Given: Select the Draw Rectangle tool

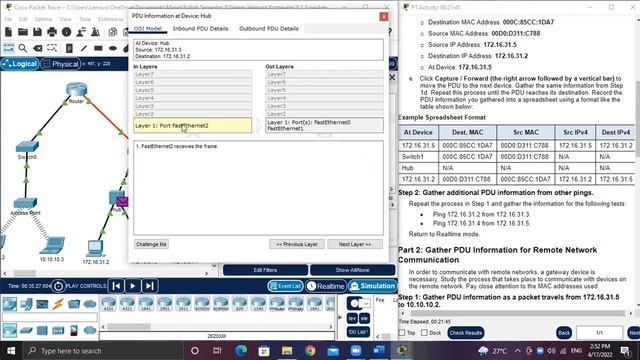Looking at the screenshot, I should click(98, 48).
